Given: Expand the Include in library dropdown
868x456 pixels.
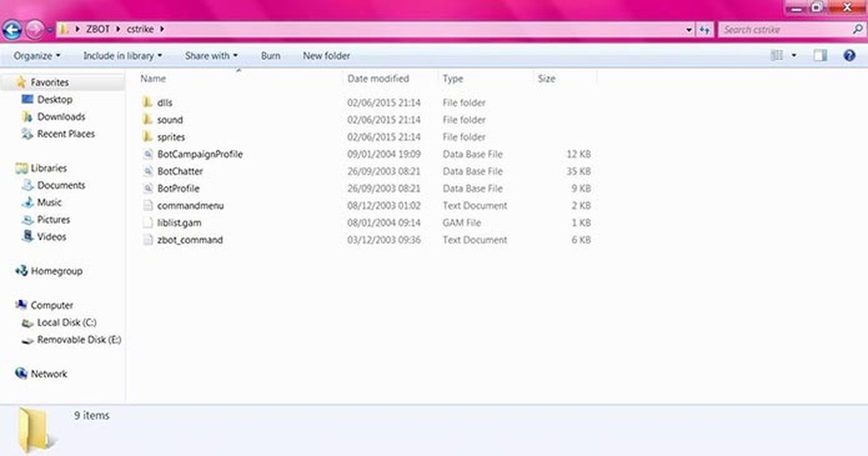Looking at the screenshot, I should tap(123, 56).
